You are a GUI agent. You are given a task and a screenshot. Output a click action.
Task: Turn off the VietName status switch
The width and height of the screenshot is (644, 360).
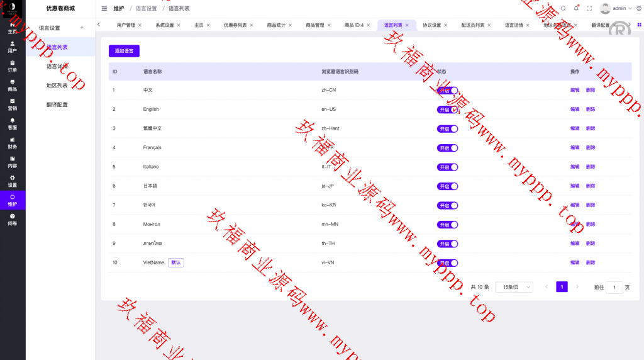click(x=448, y=263)
